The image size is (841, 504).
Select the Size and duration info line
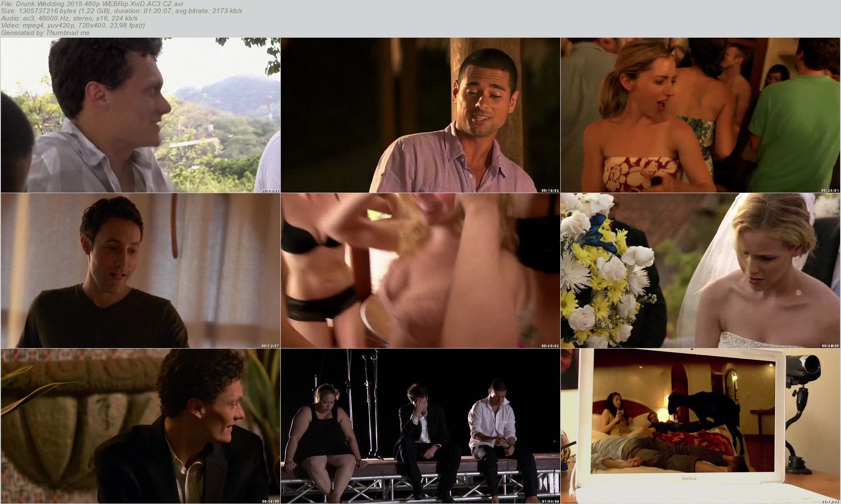coord(121,11)
